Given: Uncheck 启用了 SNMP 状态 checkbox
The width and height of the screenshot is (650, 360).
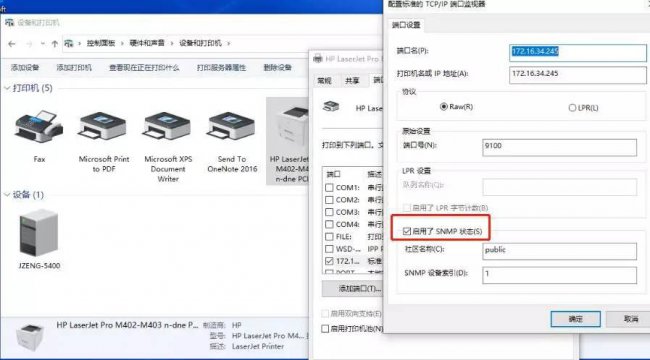Looking at the screenshot, I should point(407,231).
